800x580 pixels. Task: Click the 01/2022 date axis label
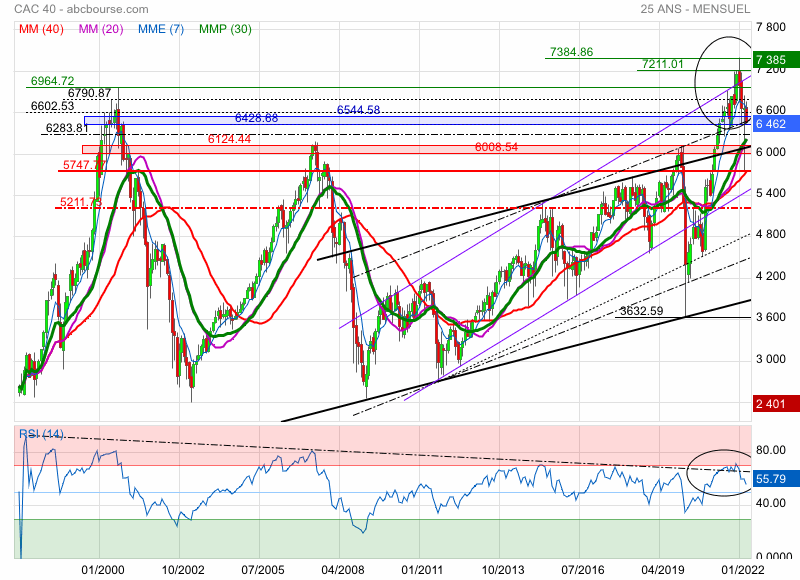click(x=743, y=570)
